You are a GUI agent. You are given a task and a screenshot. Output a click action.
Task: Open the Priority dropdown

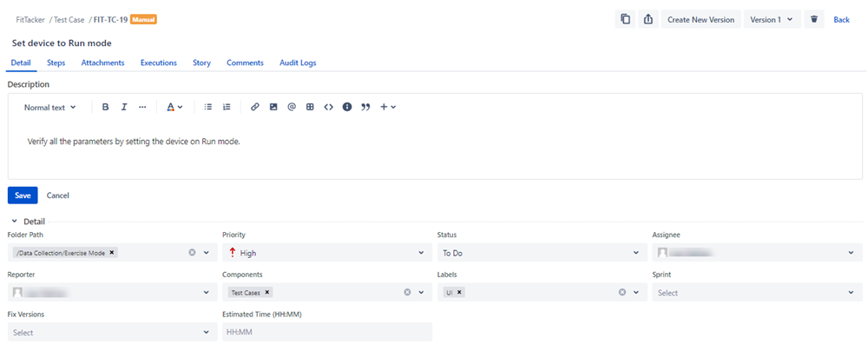pos(327,252)
